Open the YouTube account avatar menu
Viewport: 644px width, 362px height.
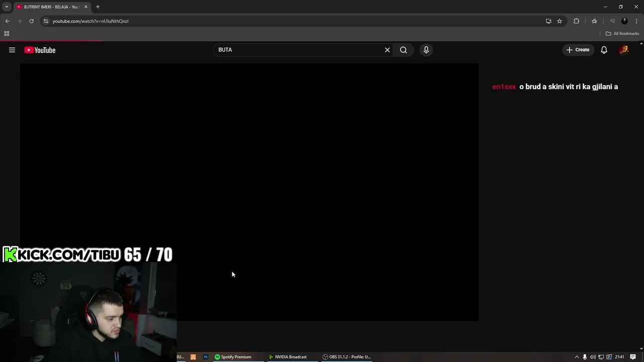tap(624, 50)
